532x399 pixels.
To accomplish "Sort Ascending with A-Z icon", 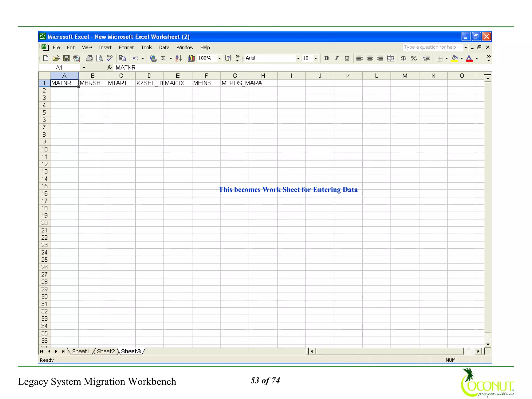I will (178, 58).
